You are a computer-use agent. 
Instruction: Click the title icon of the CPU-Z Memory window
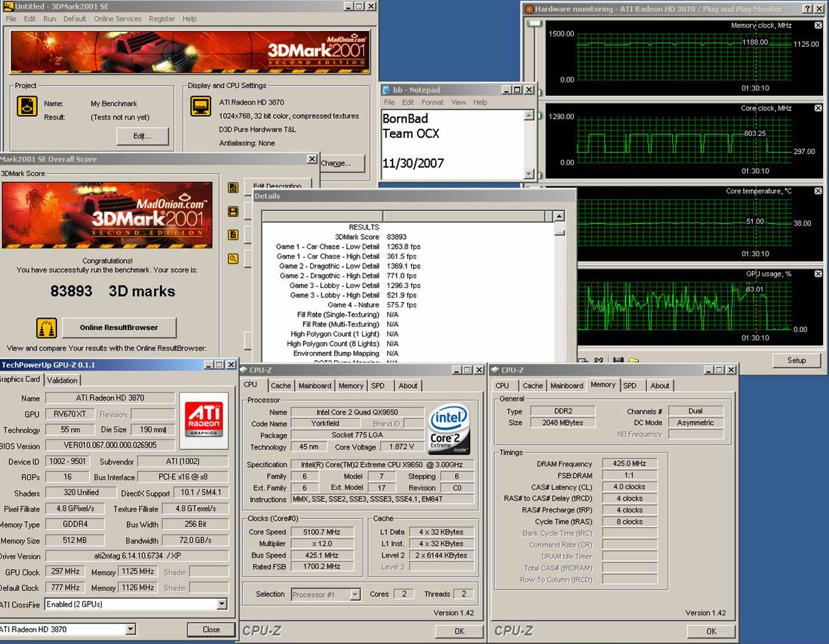(496, 370)
